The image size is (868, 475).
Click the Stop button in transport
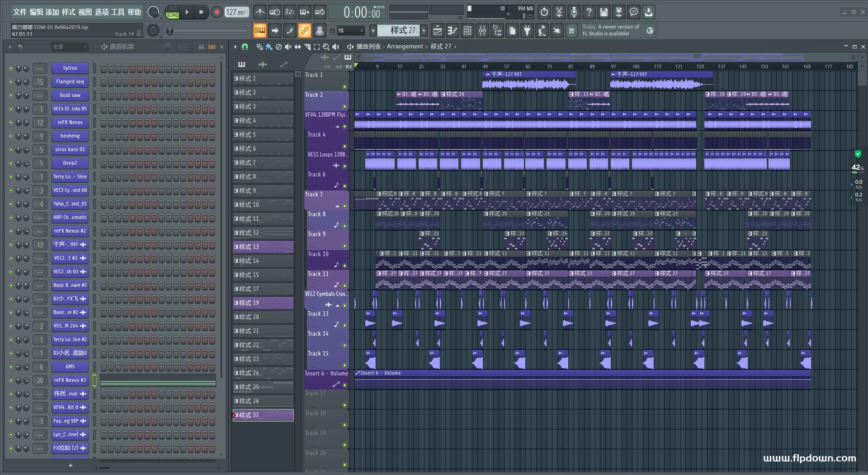pyautogui.click(x=201, y=12)
